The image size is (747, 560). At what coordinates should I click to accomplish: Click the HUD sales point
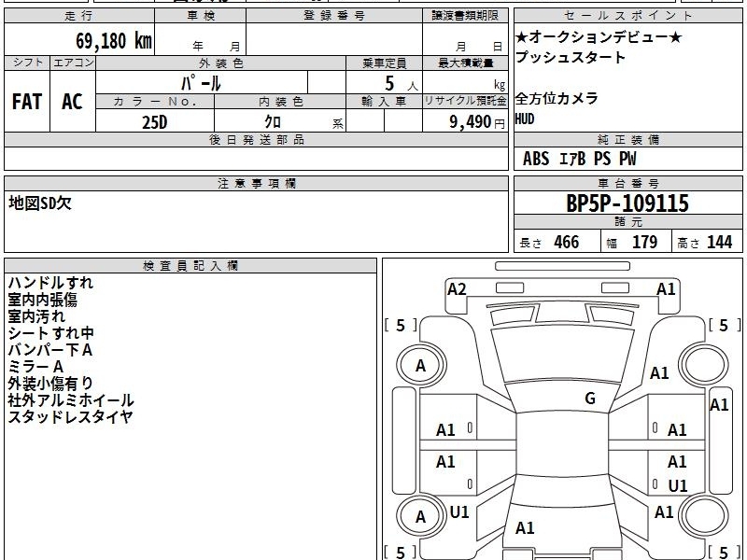click(x=525, y=119)
